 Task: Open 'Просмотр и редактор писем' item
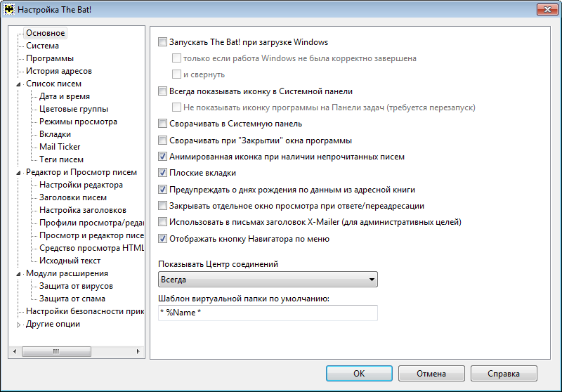click(91, 235)
